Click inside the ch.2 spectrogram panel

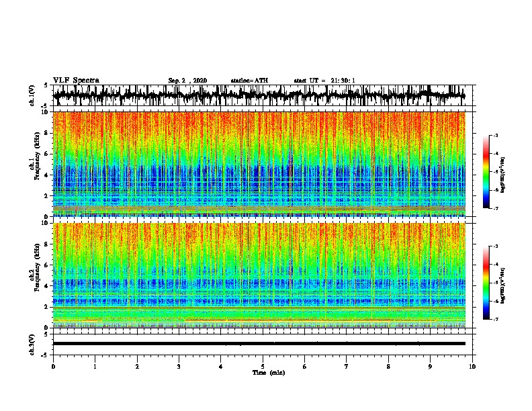(259, 275)
